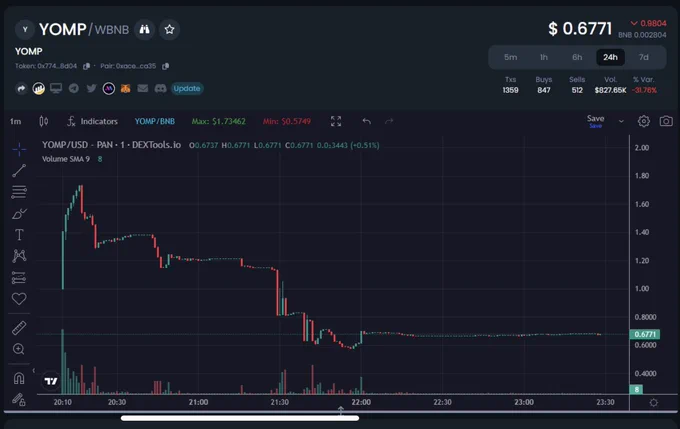Click the email envelope icon

click(143, 88)
